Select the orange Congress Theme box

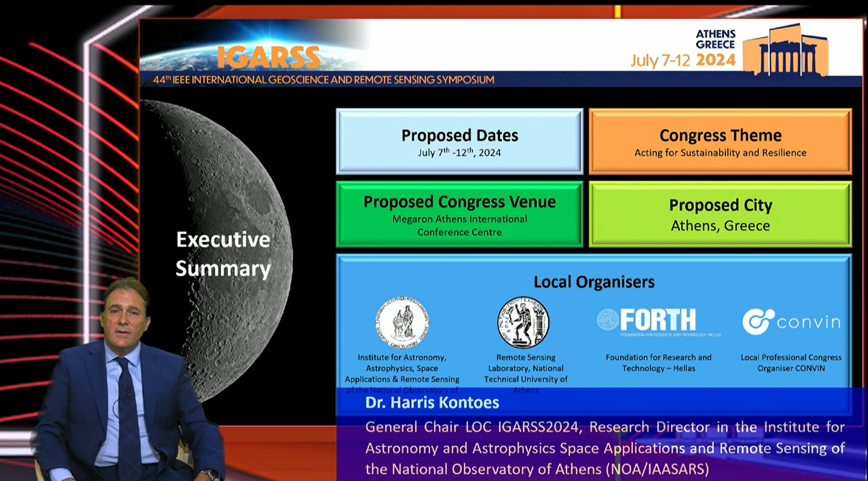tap(720, 142)
